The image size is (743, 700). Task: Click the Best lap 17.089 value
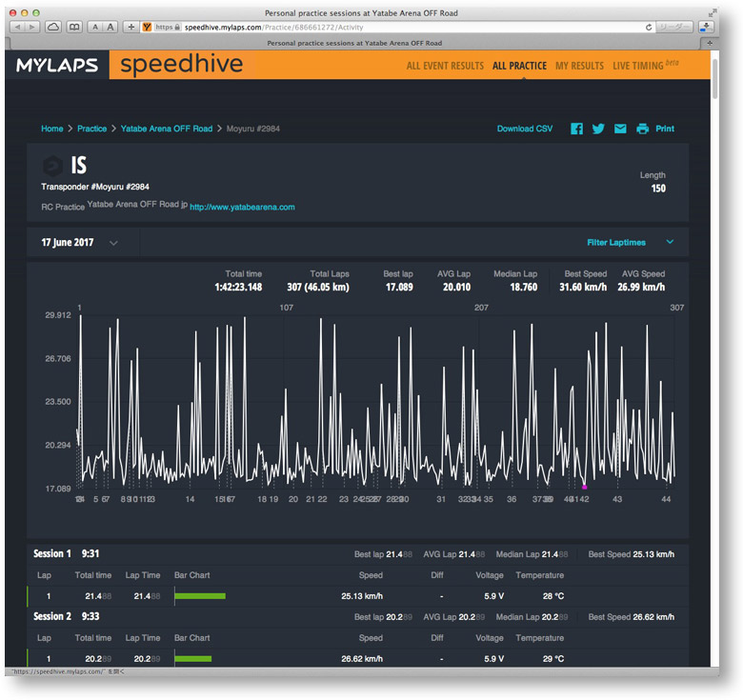point(399,288)
